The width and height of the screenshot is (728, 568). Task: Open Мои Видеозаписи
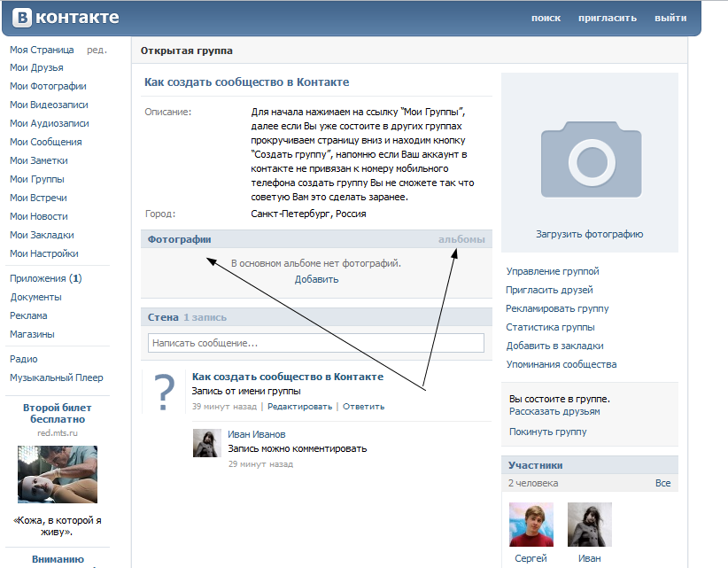click(50, 105)
